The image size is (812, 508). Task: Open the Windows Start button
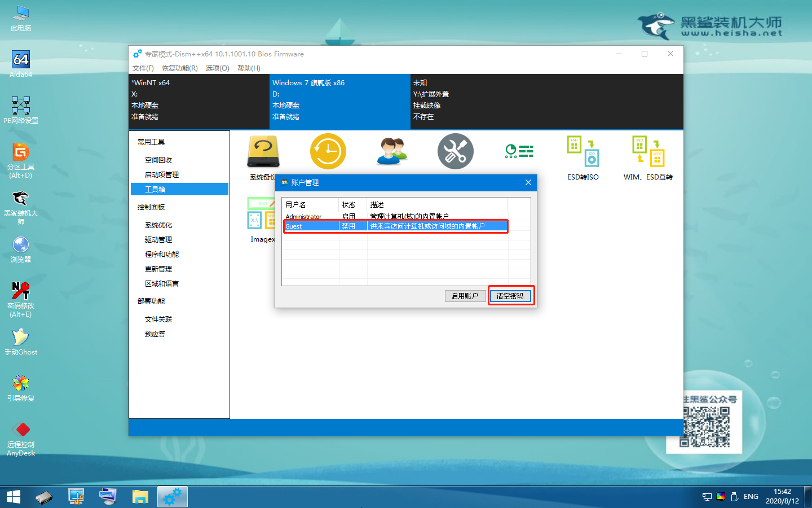14,497
